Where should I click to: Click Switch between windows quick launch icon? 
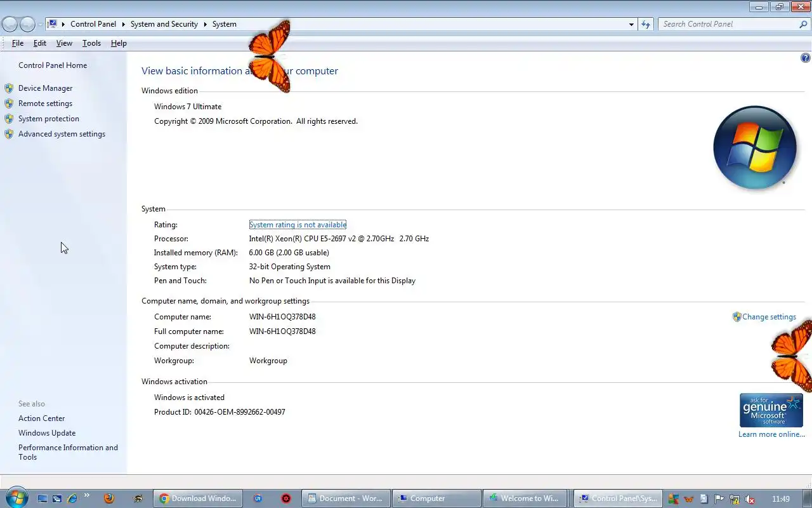pyautogui.click(x=57, y=498)
